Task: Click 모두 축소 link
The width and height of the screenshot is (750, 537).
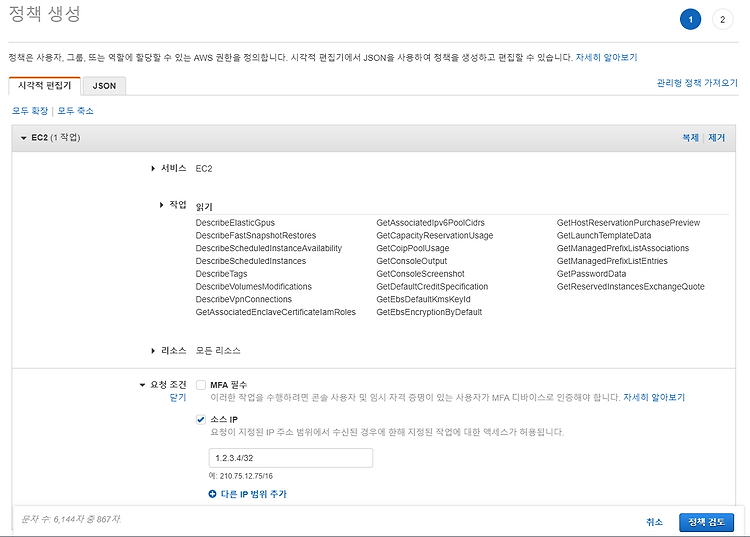Action: [76, 111]
